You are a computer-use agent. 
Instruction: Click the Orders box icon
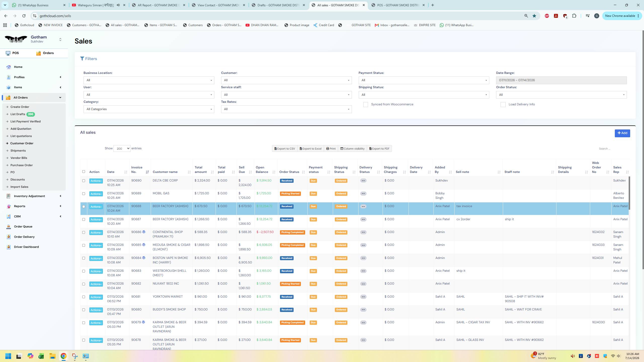(38, 53)
